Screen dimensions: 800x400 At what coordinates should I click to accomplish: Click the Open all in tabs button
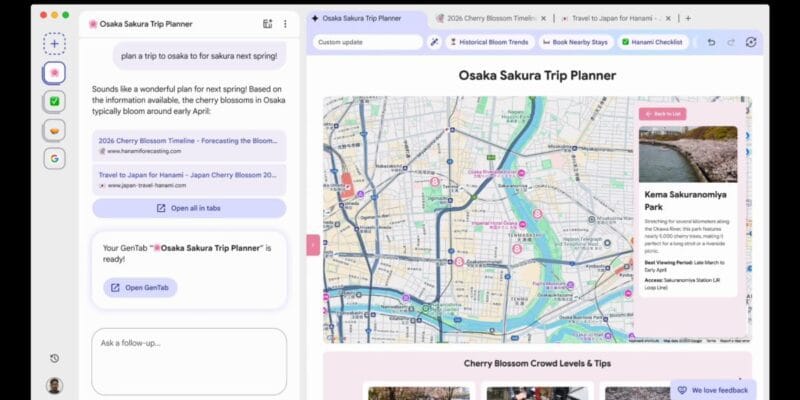click(x=189, y=208)
